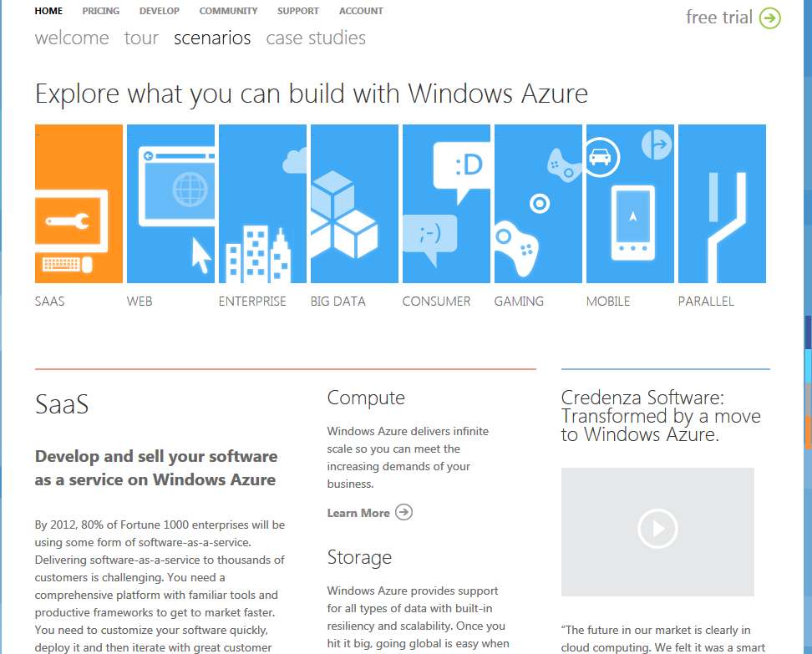812x654 pixels.
Task: Switch to the tour tab
Action: click(x=141, y=38)
